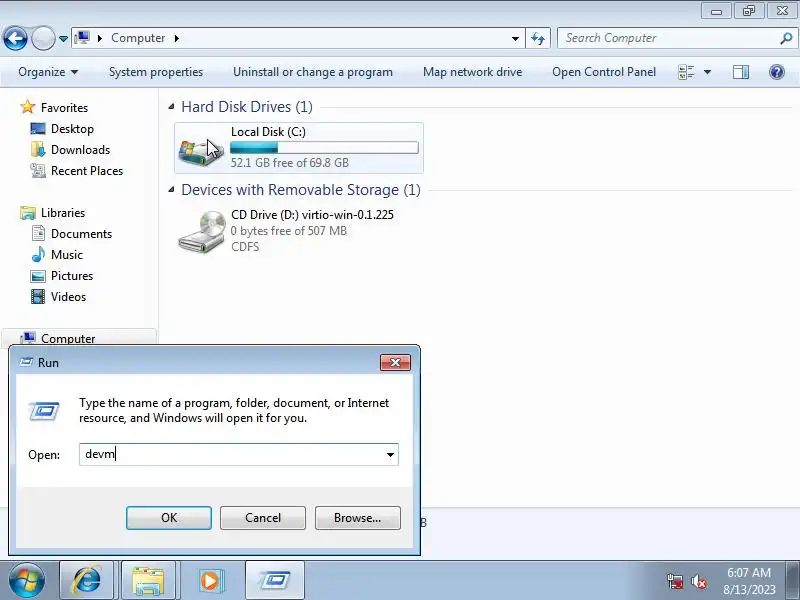Click CD Drive (D:) virtio-win-0.1.225 label
Viewport: 800px width, 600px height.
point(312,214)
